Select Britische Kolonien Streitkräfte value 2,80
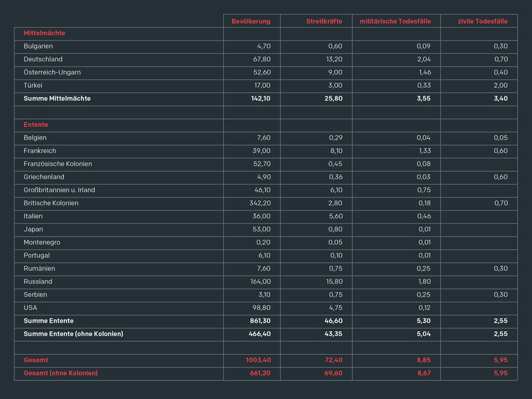Image resolution: width=532 pixels, height=399 pixels. coord(335,203)
